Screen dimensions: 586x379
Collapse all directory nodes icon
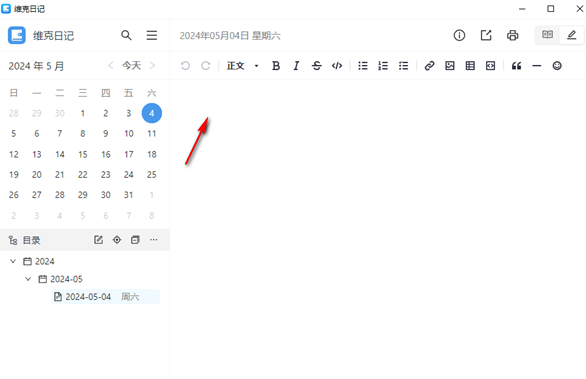135,240
